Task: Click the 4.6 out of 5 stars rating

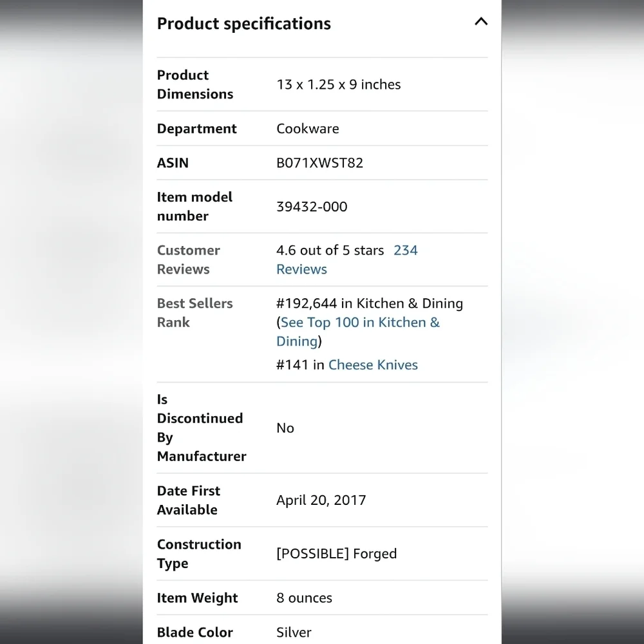Action: (330, 250)
